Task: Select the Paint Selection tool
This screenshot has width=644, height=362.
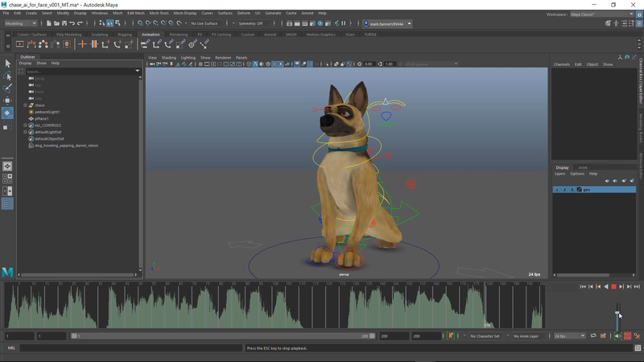Action: coord(7,88)
